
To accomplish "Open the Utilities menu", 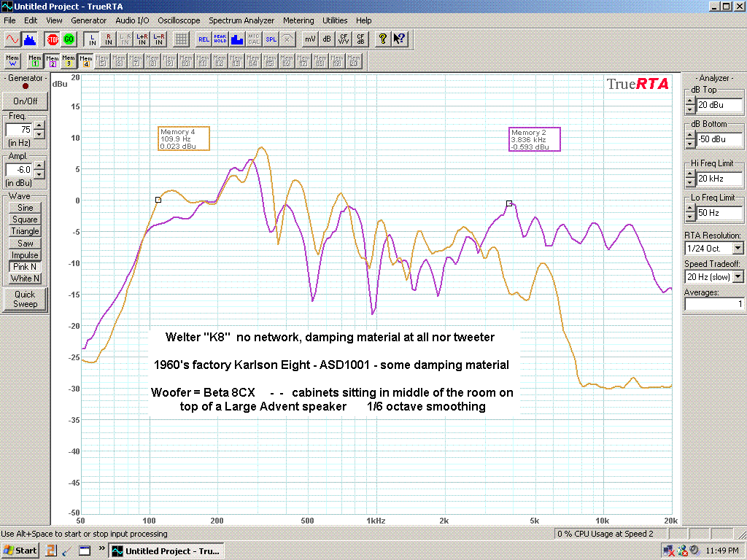I will [335, 20].
